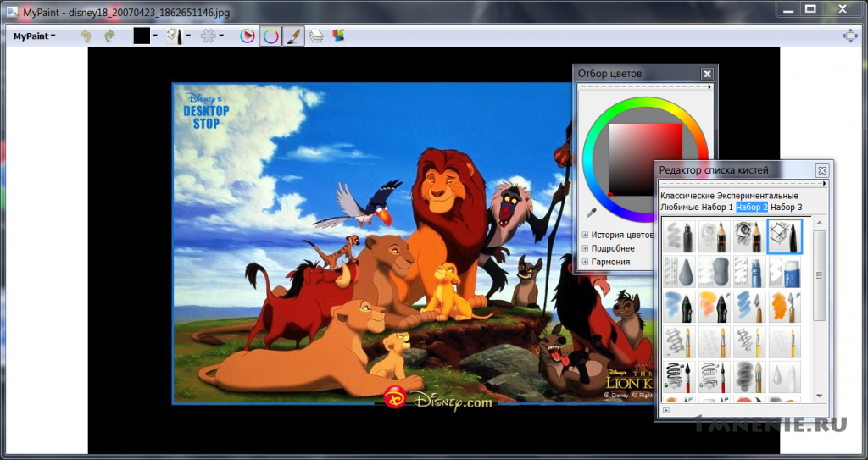Click the current brush preview in toolbar
This screenshot has height=460, width=868.
175,36
